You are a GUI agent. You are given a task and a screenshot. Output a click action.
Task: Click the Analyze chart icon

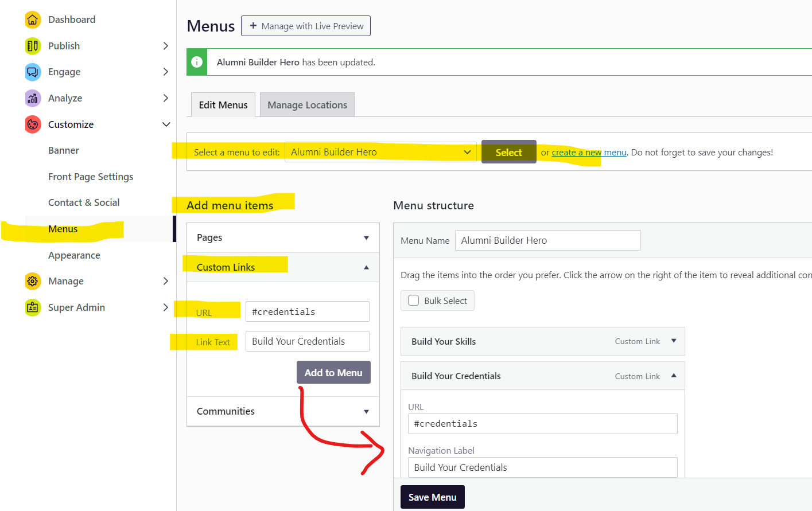[33, 98]
